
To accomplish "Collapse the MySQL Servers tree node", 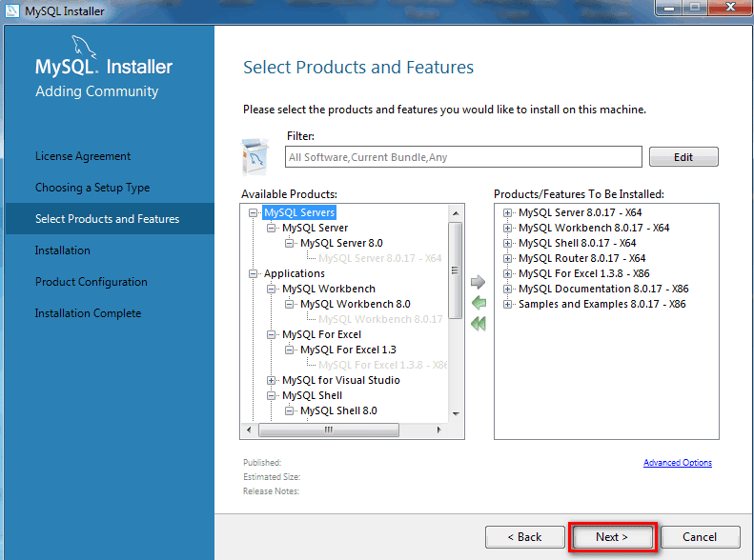I will [253, 212].
